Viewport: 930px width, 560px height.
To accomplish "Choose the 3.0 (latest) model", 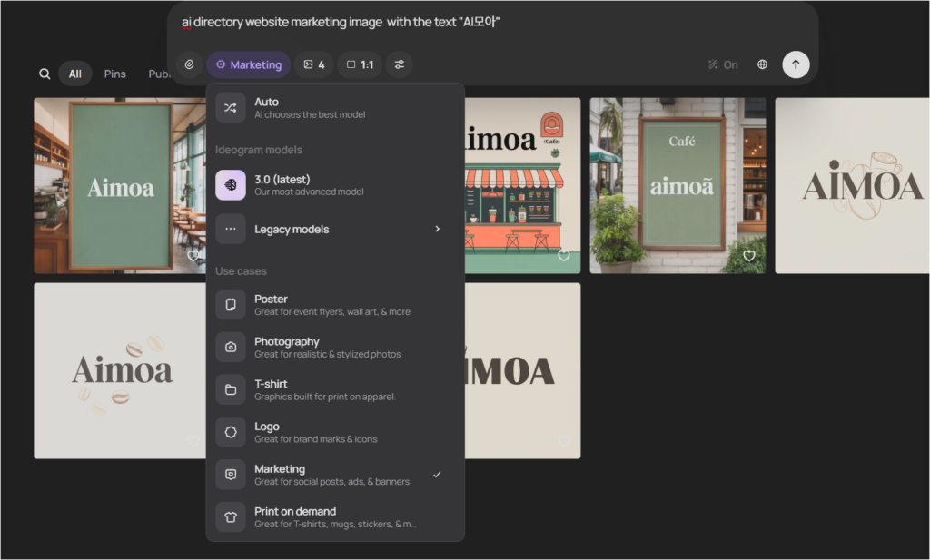I will tap(334, 184).
